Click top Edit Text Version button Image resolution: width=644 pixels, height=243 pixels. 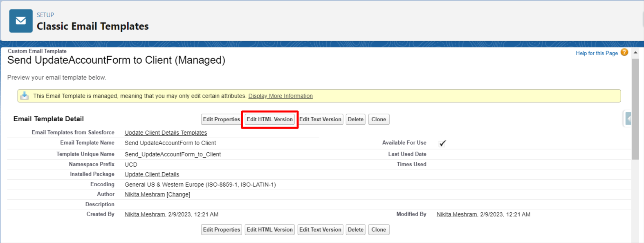pyautogui.click(x=320, y=119)
